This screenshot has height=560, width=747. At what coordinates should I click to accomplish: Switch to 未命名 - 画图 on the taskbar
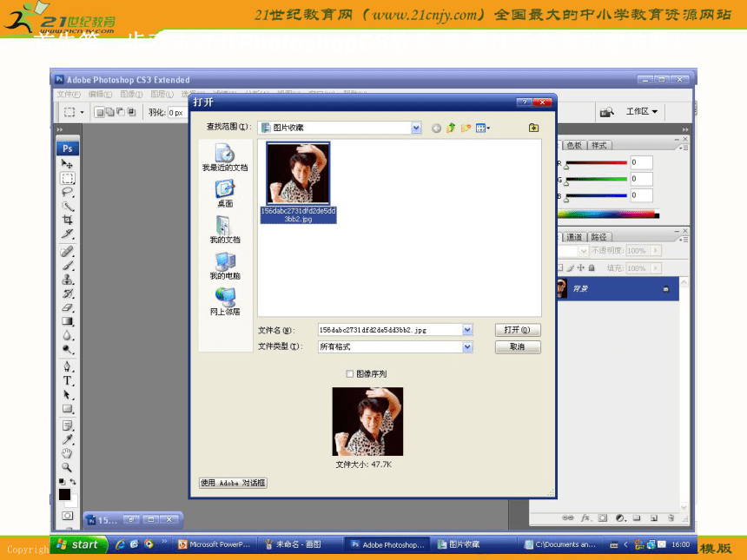tap(301, 544)
